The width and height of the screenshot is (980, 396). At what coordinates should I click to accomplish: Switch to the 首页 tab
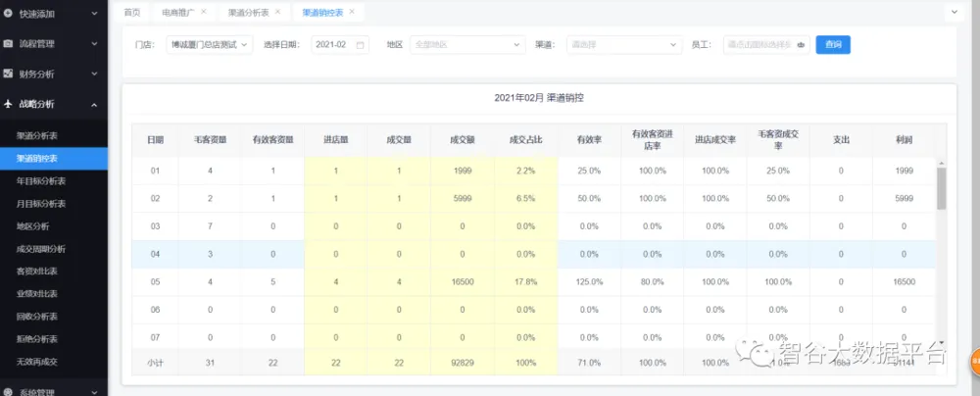pos(131,13)
